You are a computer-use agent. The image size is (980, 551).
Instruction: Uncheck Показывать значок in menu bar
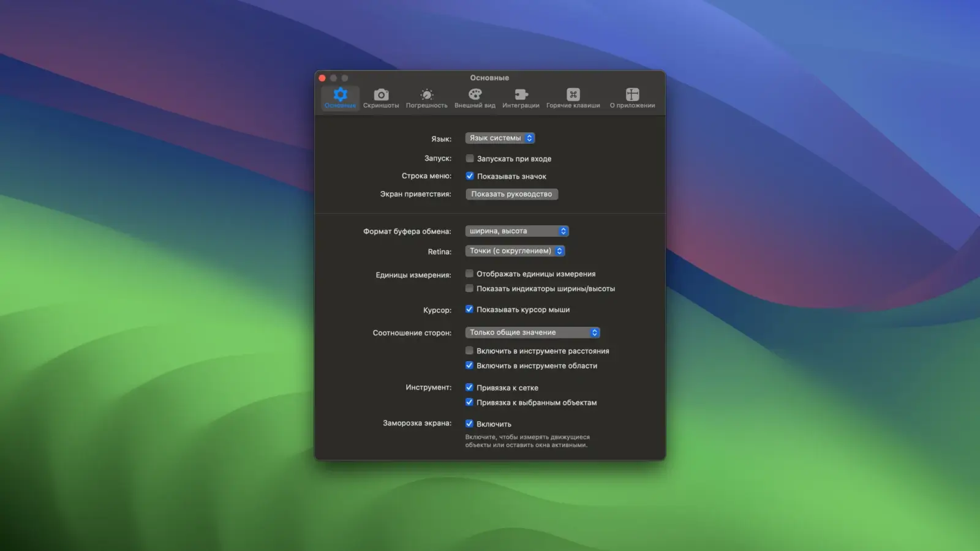pos(470,176)
